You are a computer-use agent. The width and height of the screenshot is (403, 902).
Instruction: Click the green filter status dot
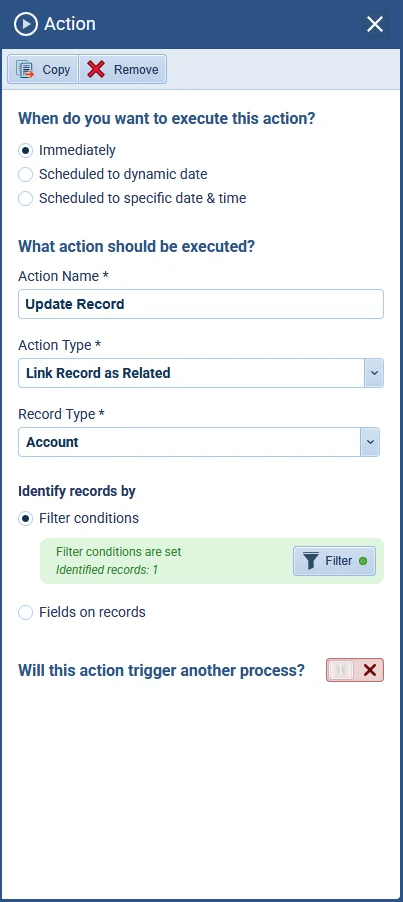[x=363, y=561]
